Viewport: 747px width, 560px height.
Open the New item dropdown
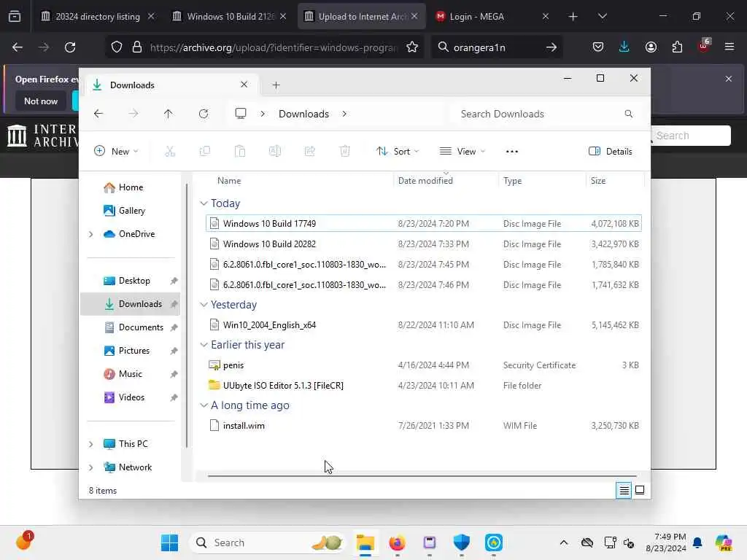pyautogui.click(x=116, y=152)
